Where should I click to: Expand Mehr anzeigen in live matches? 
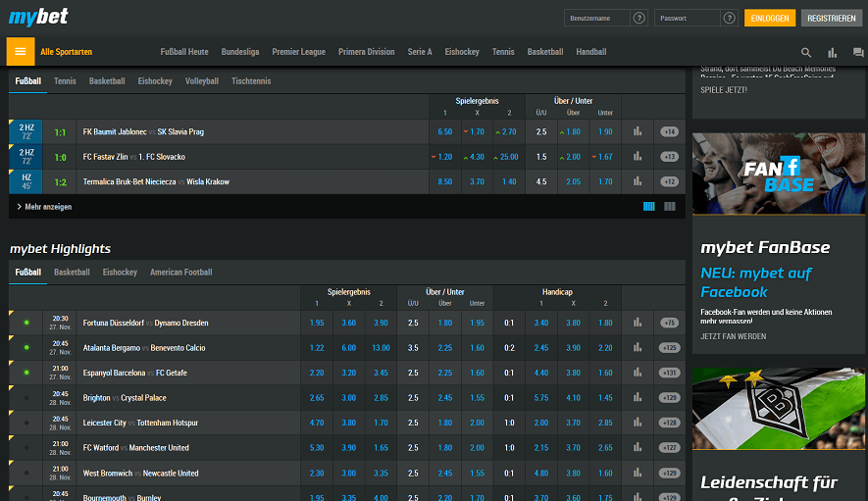click(44, 207)
